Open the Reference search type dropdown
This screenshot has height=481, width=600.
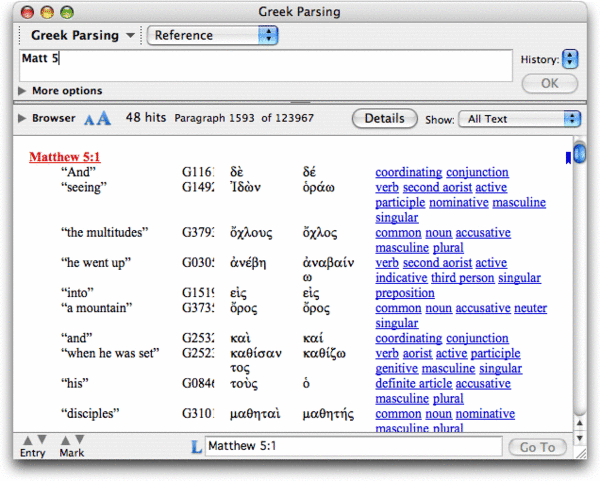(212, 35)
